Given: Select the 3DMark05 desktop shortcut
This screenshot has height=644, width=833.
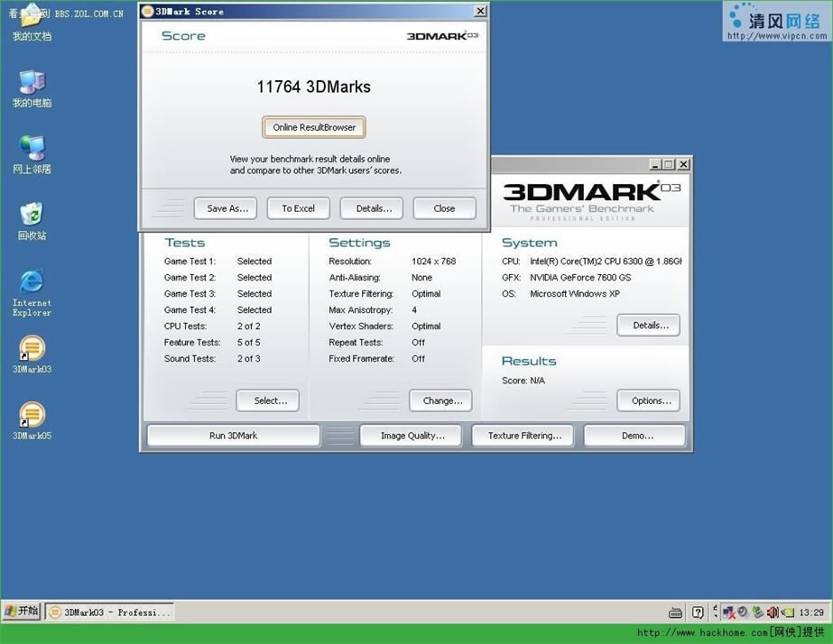Looking at the screenshot, I should click(32, 420).
